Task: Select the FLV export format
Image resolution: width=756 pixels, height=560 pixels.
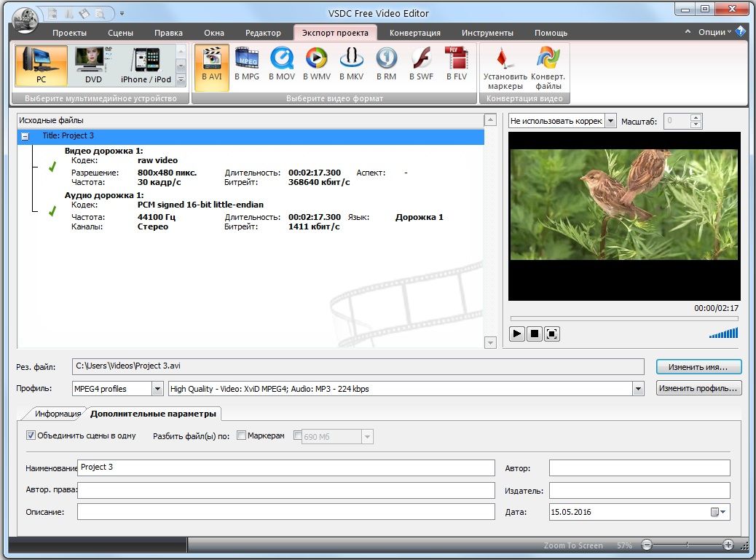Action: pyautogui.click(x=457, y=65)
